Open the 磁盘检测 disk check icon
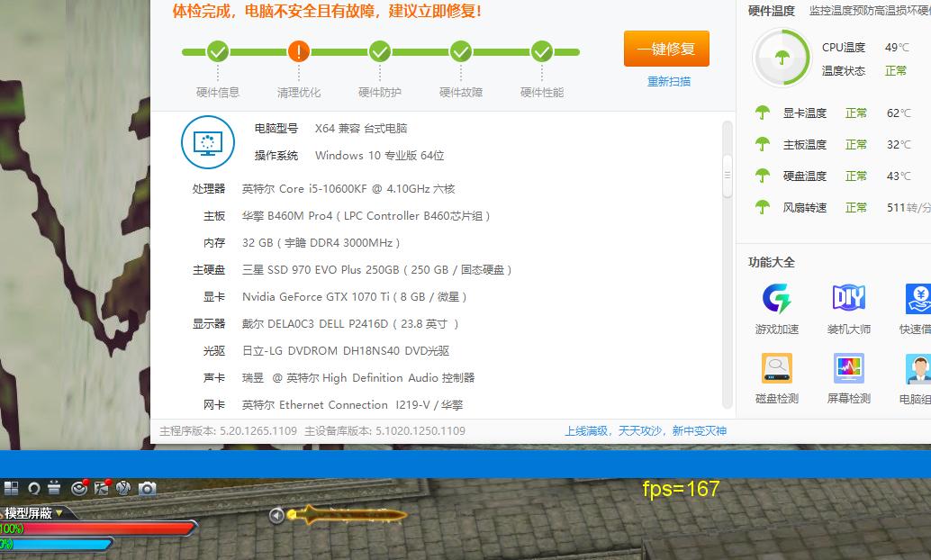 coord(777,368)
